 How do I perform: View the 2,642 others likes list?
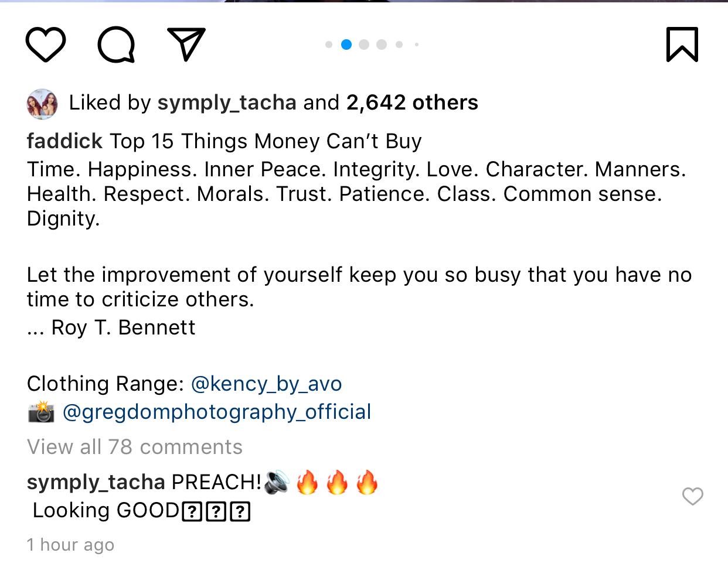(412, 103)
